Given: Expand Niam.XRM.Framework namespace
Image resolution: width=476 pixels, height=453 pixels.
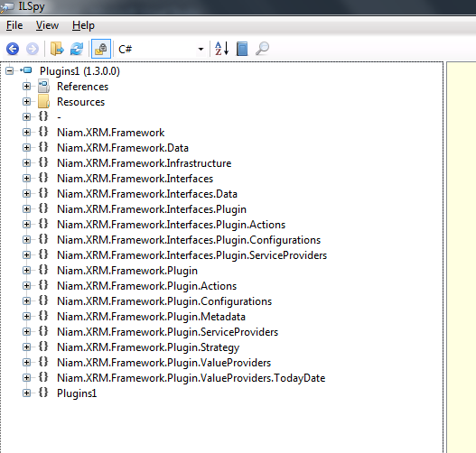Looking at the screenshot, I should point(27,133).
